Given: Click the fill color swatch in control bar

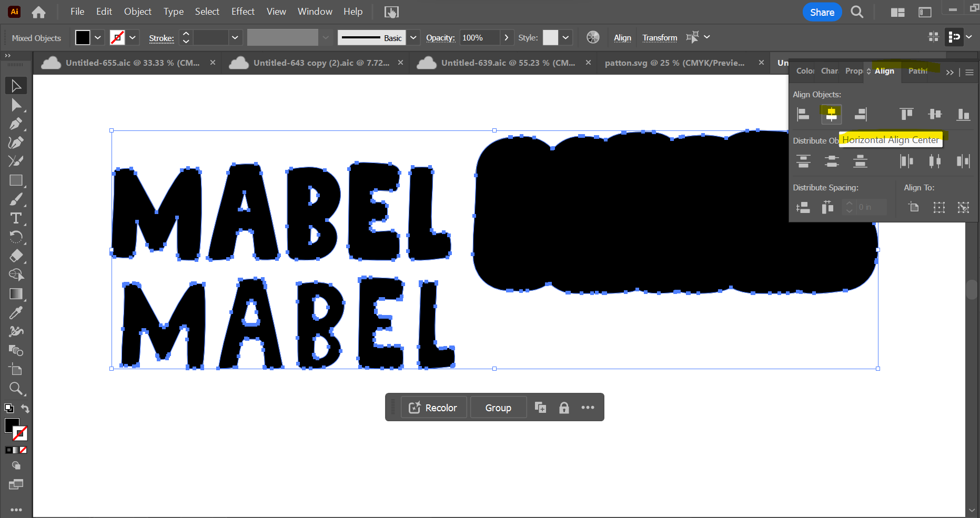Looking at the screenshot, I should click(83, 37).
